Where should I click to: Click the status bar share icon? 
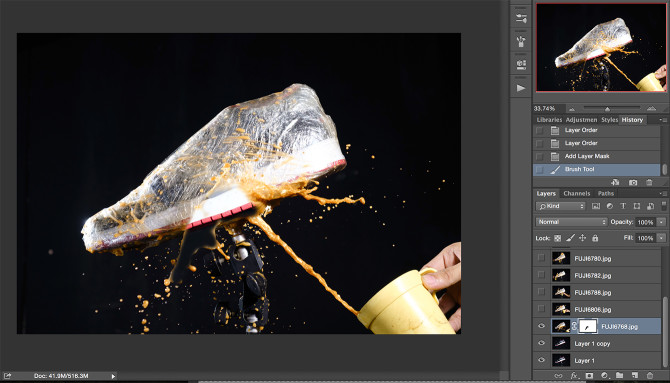point(7,376)
